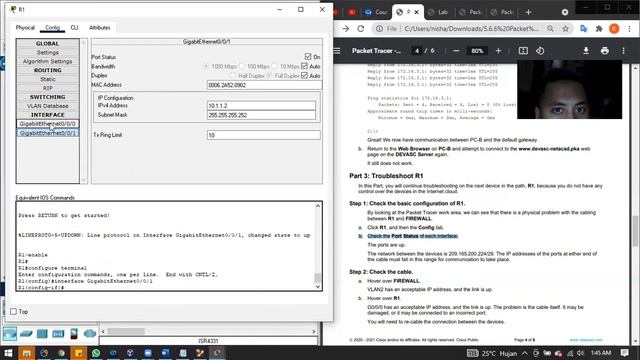
Task: Open the Windows notification center
Action: (x=624, y=353)
